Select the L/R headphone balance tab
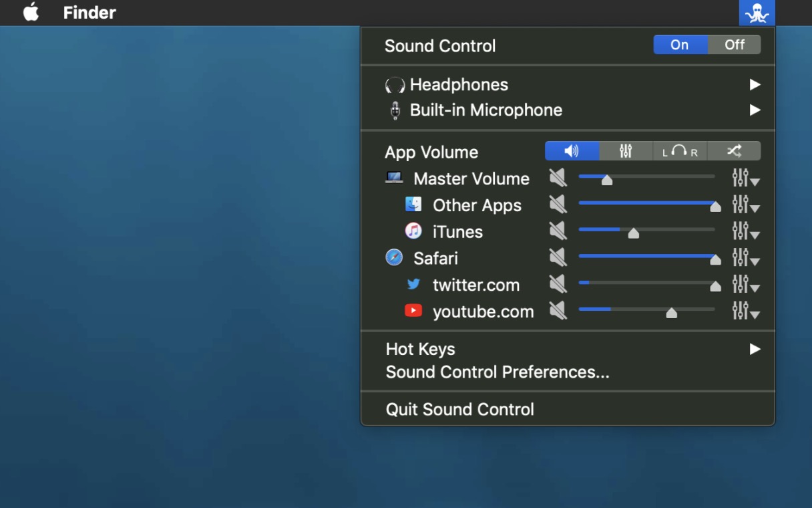 pos(680,151)
